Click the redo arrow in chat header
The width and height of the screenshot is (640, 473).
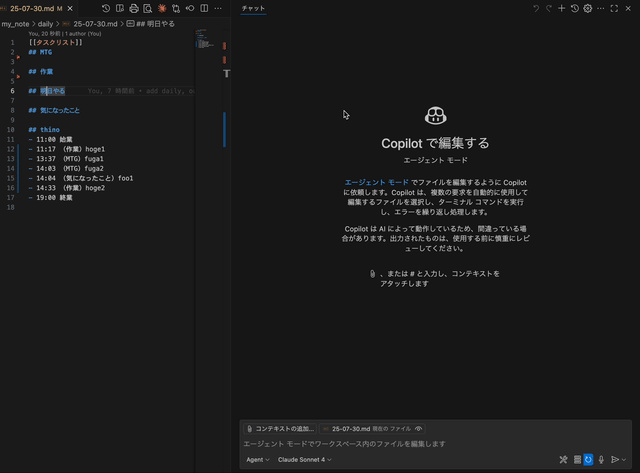pos(549,8)
